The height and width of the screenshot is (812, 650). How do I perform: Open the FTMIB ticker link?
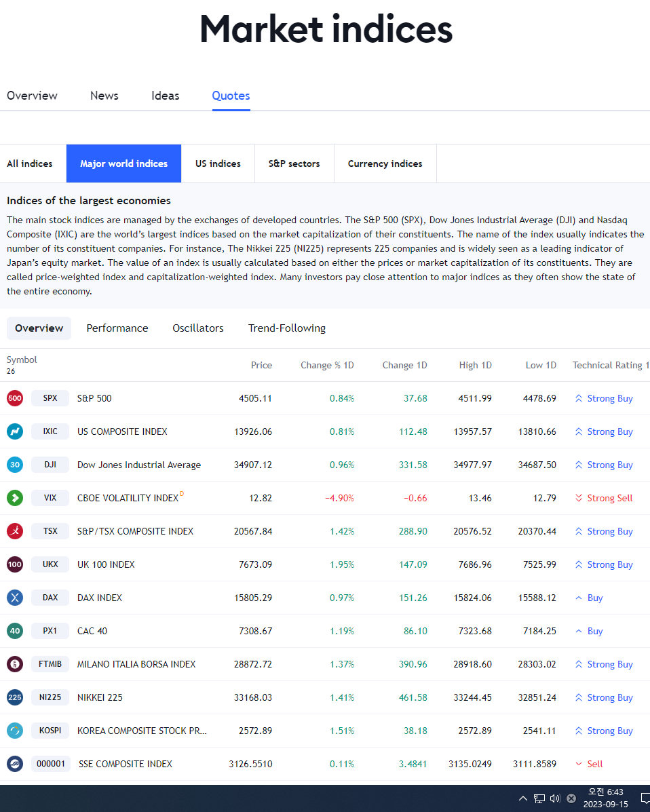pyautogui.click(x=50, y=664)
